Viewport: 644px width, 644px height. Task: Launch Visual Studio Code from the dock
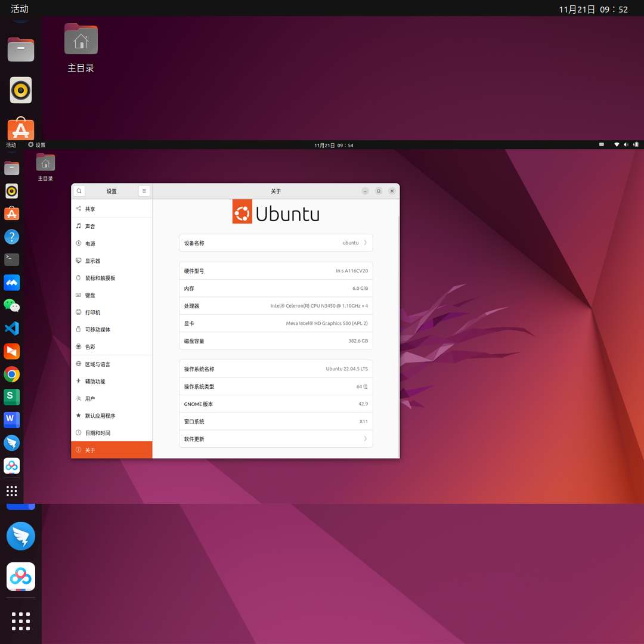pyautogui.click(x=11, y=328)
